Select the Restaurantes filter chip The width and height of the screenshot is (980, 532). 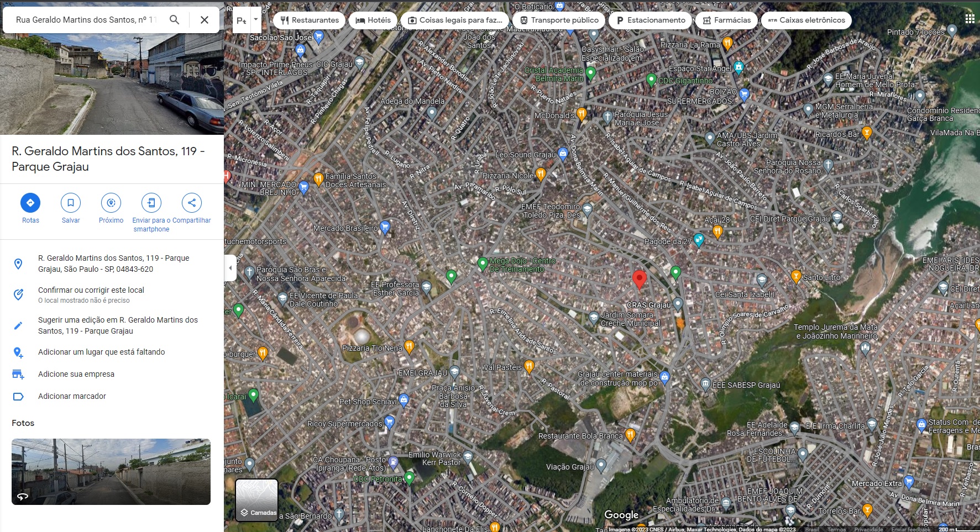click(310, 20)
